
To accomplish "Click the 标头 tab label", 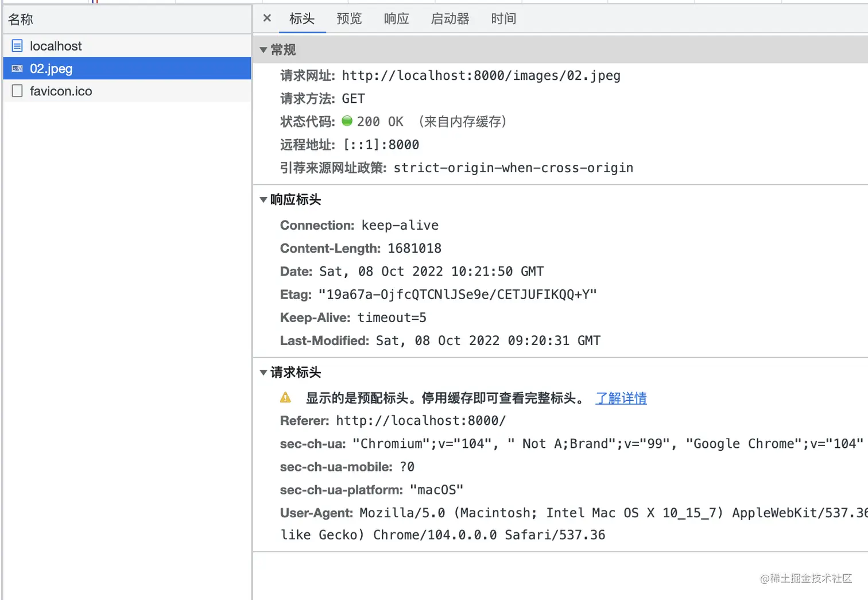I will pos(302,18).
